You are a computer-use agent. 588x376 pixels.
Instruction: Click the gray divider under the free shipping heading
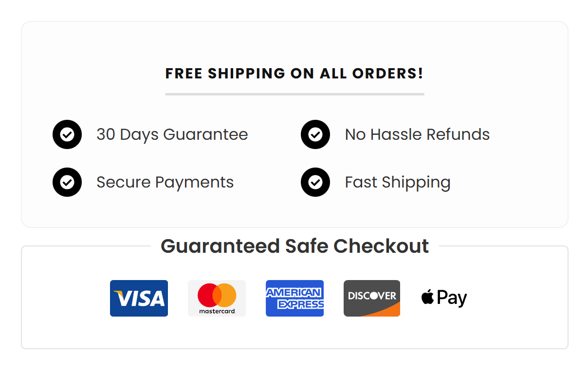[294, 94]
